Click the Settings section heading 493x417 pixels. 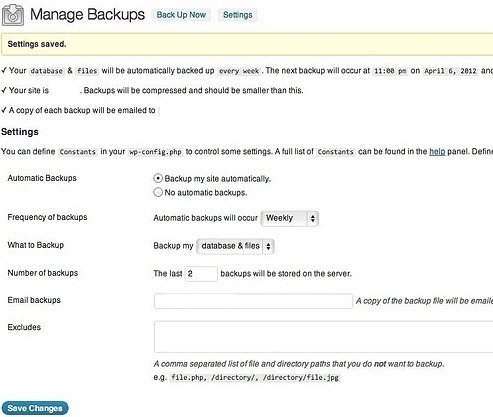pos(20,132)
